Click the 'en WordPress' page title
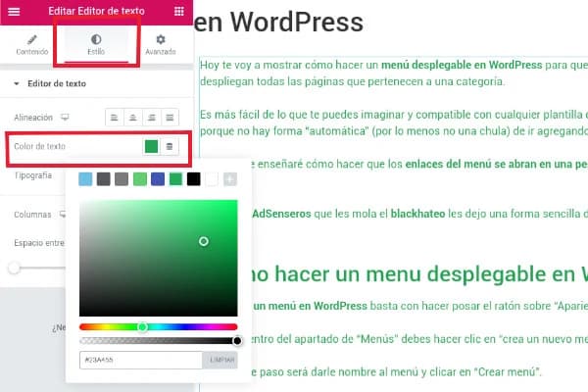The width and height of the screenshot is (588, 392). pyautogui.click(x=278, y=22)
